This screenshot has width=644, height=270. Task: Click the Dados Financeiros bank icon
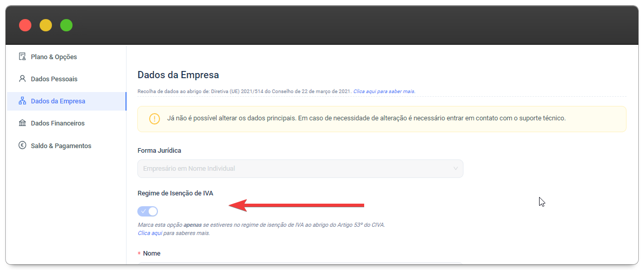pos(22,123)
